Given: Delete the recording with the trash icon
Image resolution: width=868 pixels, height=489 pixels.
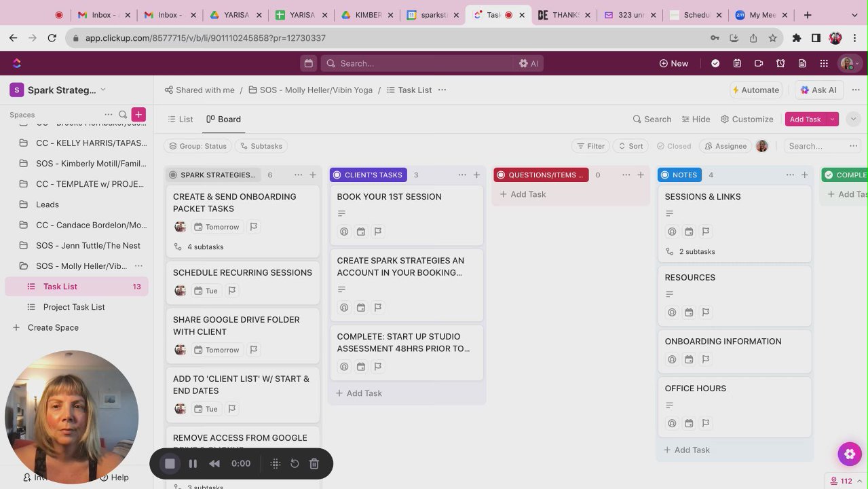Looking at the screenshot, I should click(314, 464).
